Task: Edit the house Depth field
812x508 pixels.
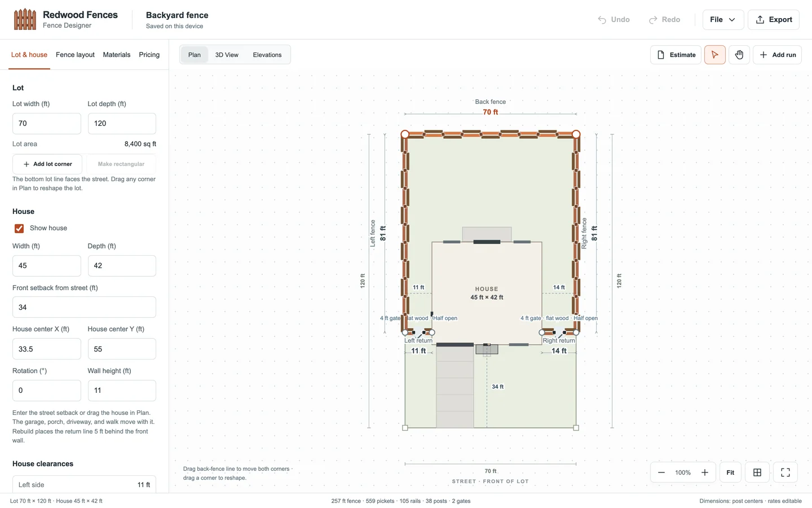Action: (122, 266)
